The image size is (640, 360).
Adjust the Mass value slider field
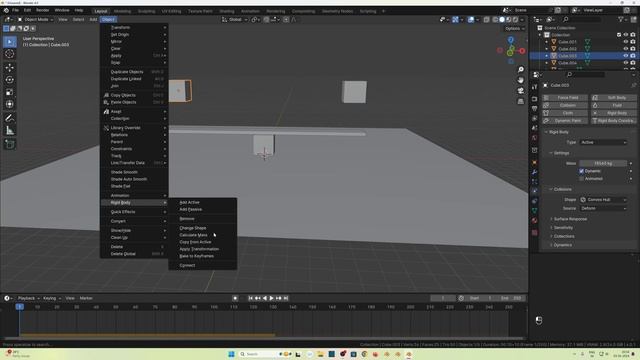pyautogui.click(x=603, y=163)
